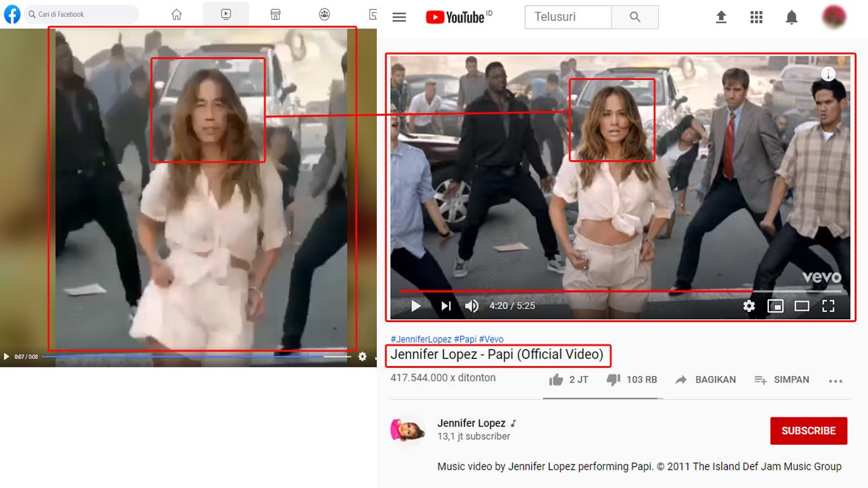Open the Facebook Marketplace icon
The height and width of the screenshot is (488, 868).
tap(275, 14)
